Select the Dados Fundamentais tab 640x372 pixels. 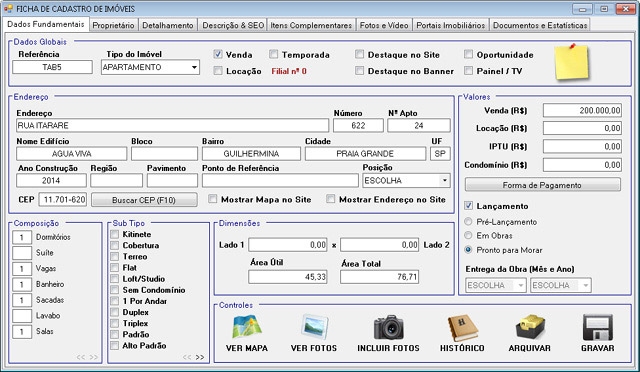pos(46,24)
